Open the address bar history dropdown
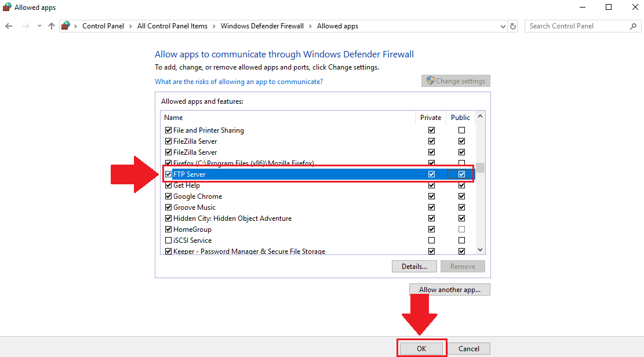Screen dimensions: 644x357 pos(502,26)
